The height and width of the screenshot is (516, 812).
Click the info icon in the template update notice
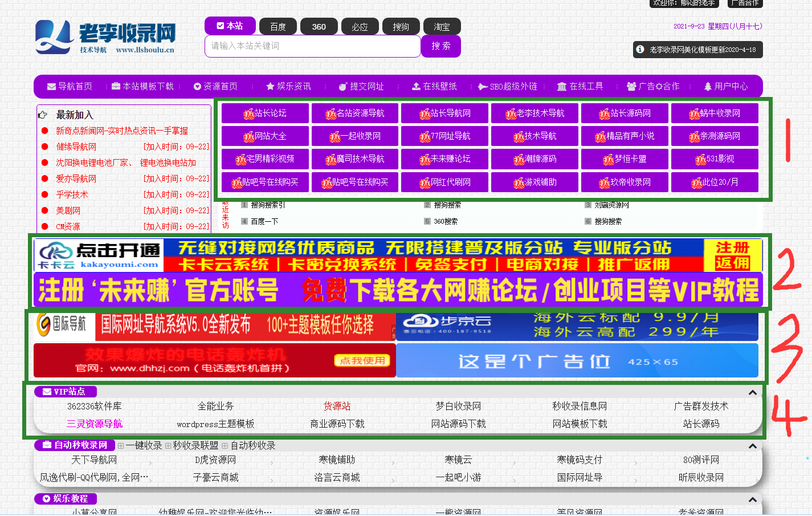point(641,49)
